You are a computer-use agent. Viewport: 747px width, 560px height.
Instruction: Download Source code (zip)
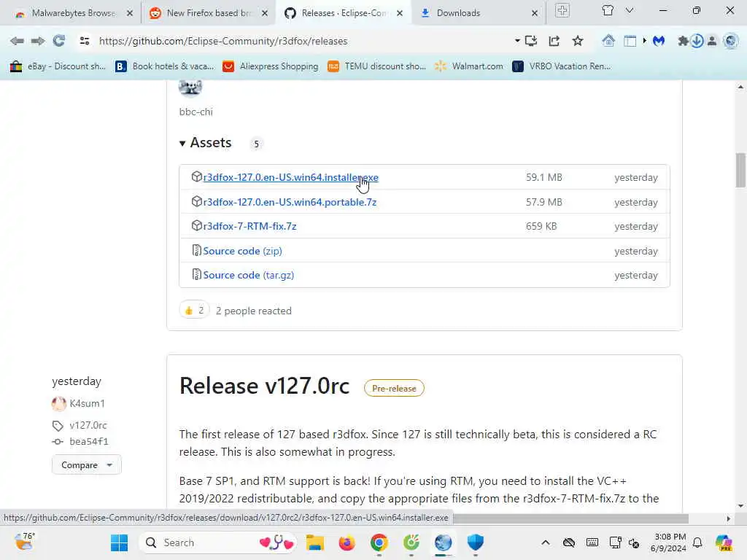242,251
